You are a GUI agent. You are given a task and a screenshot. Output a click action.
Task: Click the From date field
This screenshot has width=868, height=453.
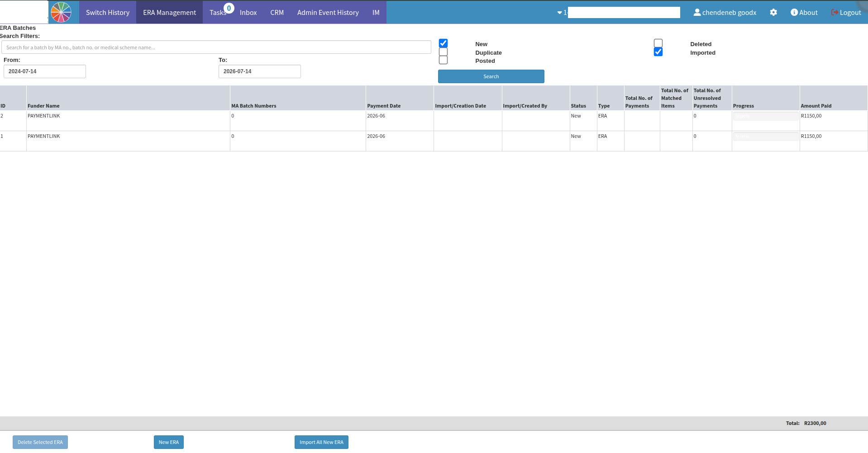click(x=45, y=71)
